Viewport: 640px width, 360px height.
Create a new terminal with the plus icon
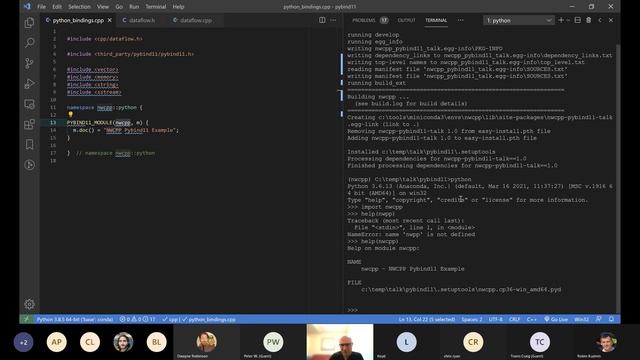(x=561, y=20)
